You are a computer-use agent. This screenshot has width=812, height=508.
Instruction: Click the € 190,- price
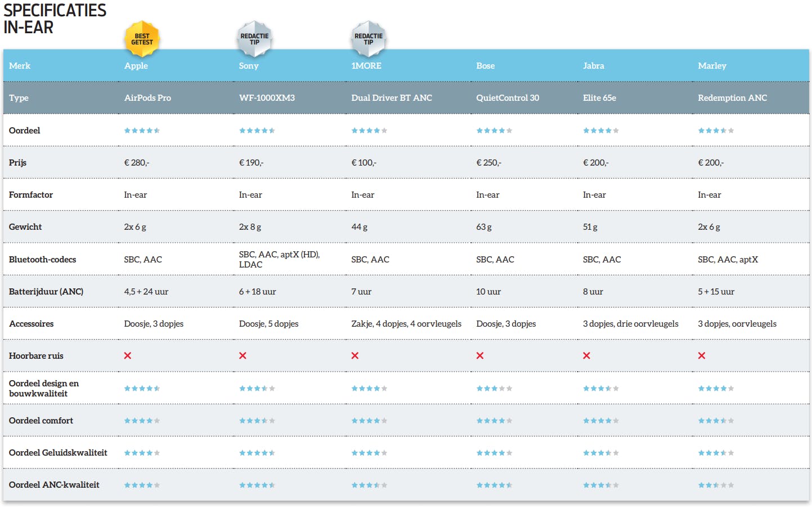pos(251,163)
